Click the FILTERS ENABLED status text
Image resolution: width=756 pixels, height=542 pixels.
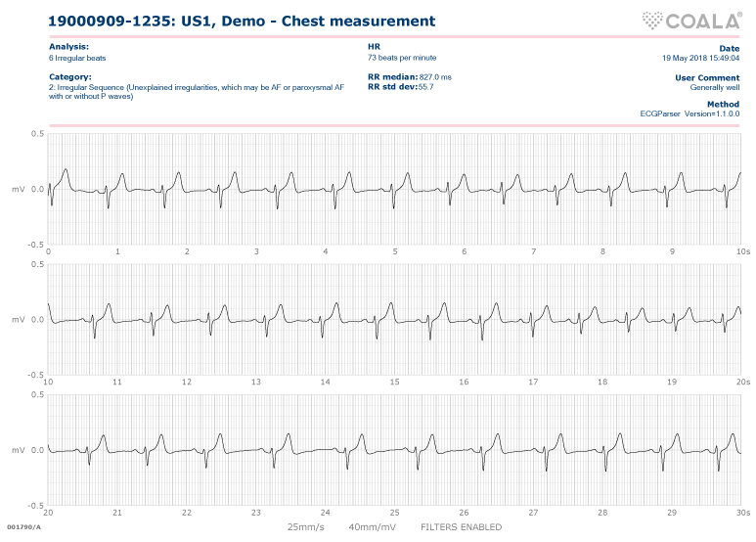461,527
